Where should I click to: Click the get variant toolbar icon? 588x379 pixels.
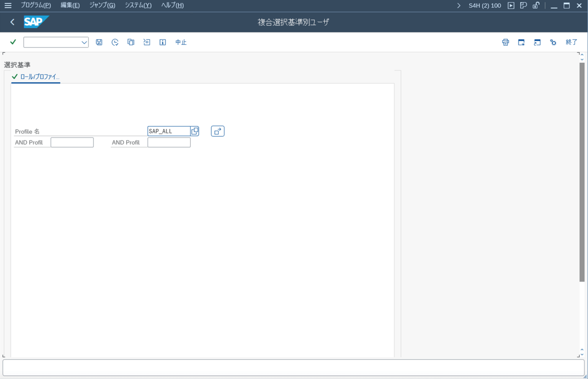coord(147,42)
